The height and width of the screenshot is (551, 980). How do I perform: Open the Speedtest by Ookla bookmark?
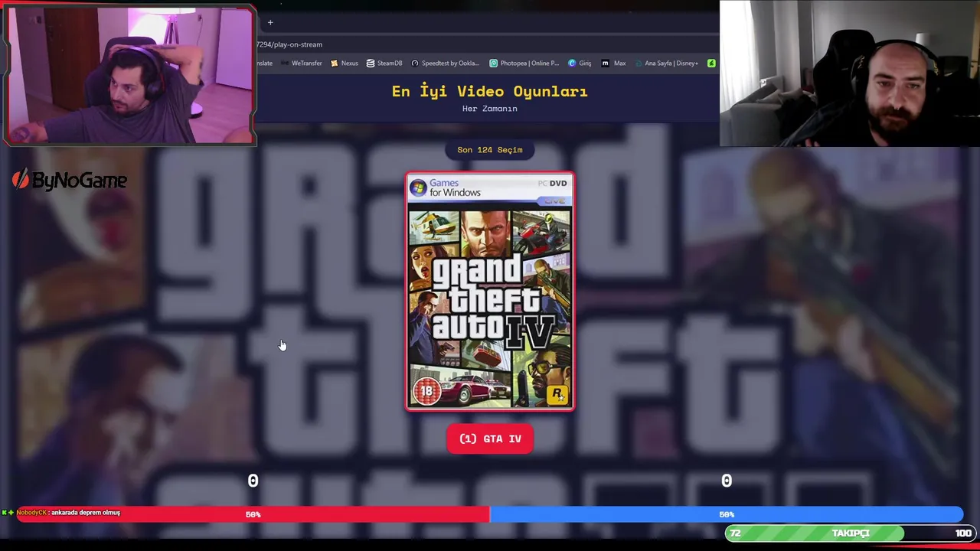(446, 64)
